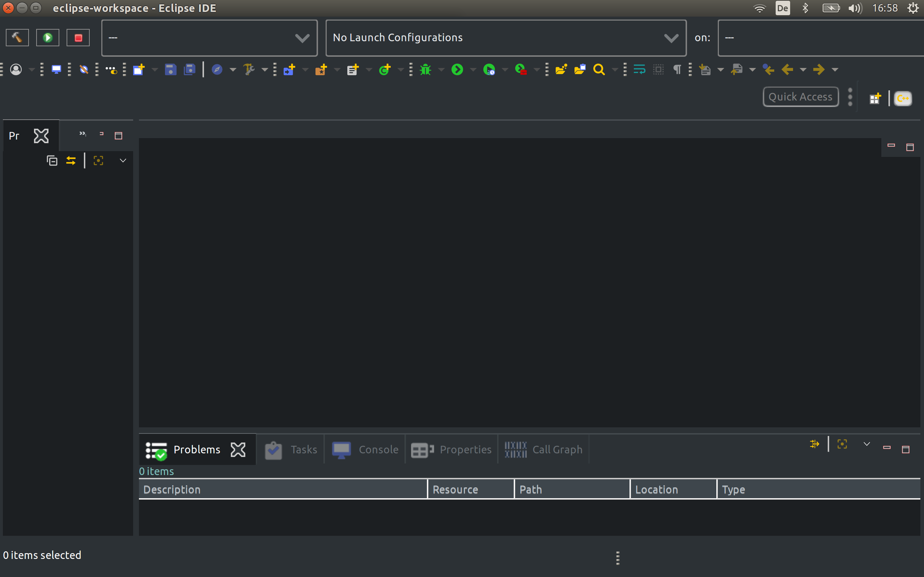Save the current file with the Save icon

click(x=171, y=69)
